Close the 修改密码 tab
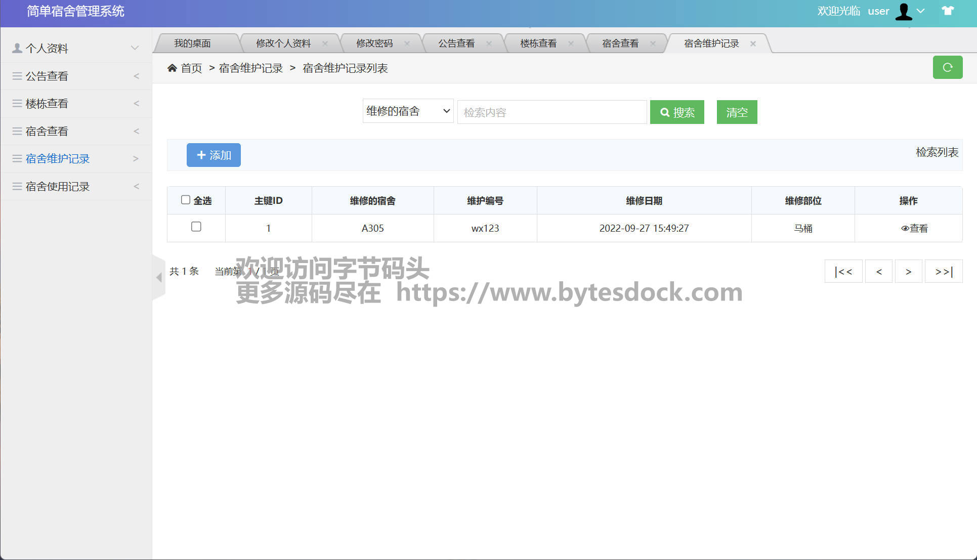The width and height of the screenshot is (977, 560). tap(407, 44)
